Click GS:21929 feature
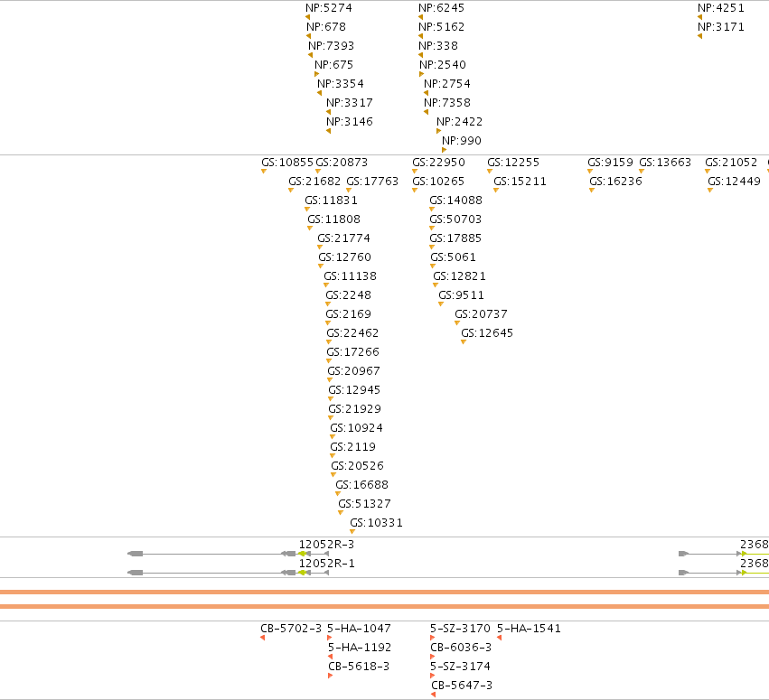 tap(354, 409)
